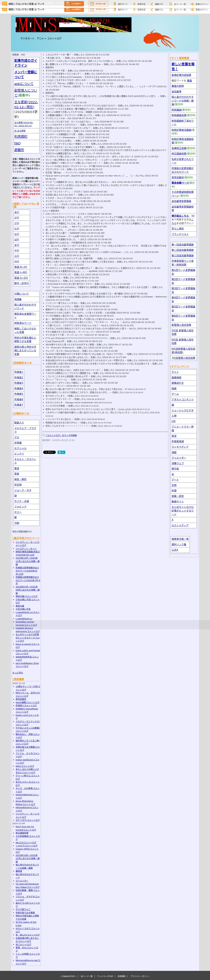Image resolution: width=210 pixels, height=980 pixels.
Task: Select さ行 in the word index
Action: pyautogui.click(x=17, y=223)
